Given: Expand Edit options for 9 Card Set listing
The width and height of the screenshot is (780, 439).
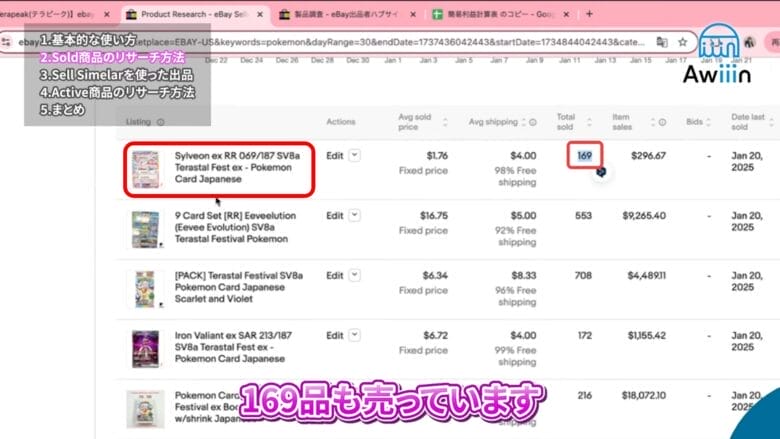Looking at the screenshot, I should tap(354, 216).
